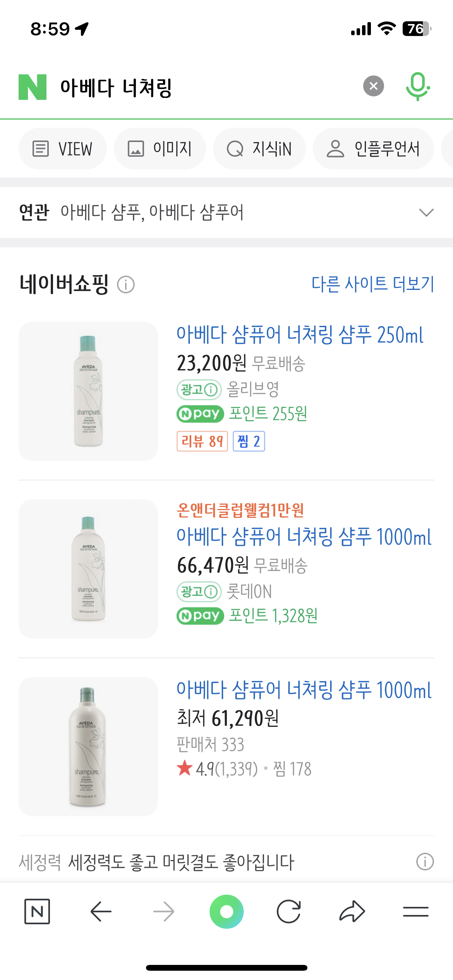The height and width of the screenshot is (980, 453).
Task: Open the 롯데ON 66,470원 shampoo listing
Action: 304,537
